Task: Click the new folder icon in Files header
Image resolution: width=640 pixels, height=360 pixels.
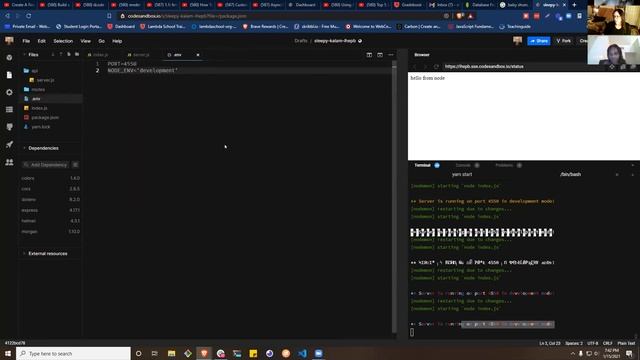Action: coord(77,54)
